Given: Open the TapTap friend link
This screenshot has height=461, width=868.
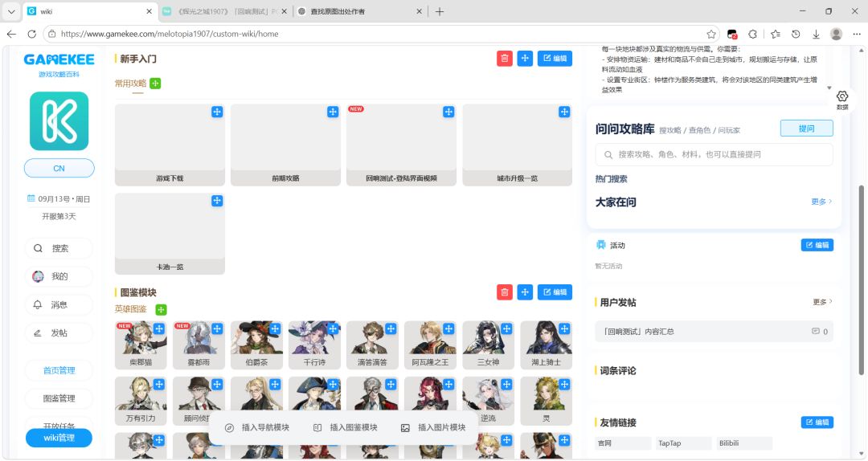Looking at the screenshot, I should [684, 443].
